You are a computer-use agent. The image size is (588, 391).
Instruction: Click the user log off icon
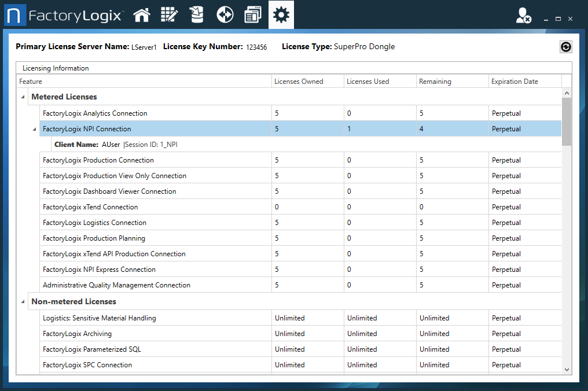523,17
